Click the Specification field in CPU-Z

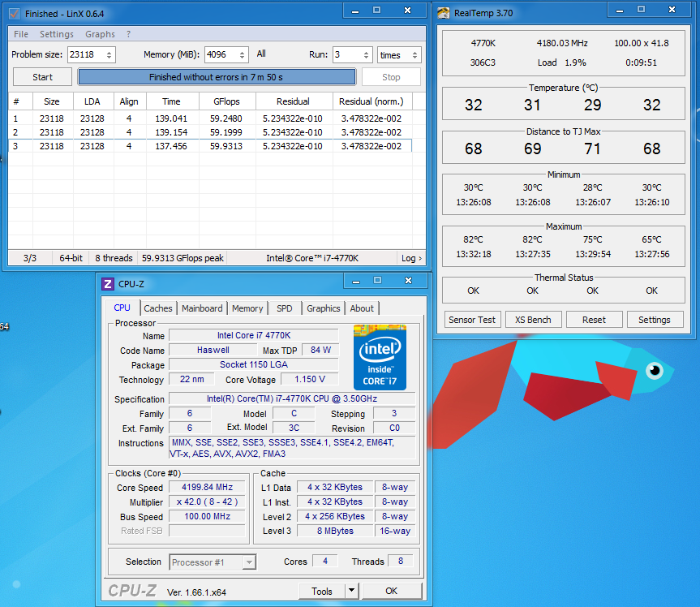(292, 398)
